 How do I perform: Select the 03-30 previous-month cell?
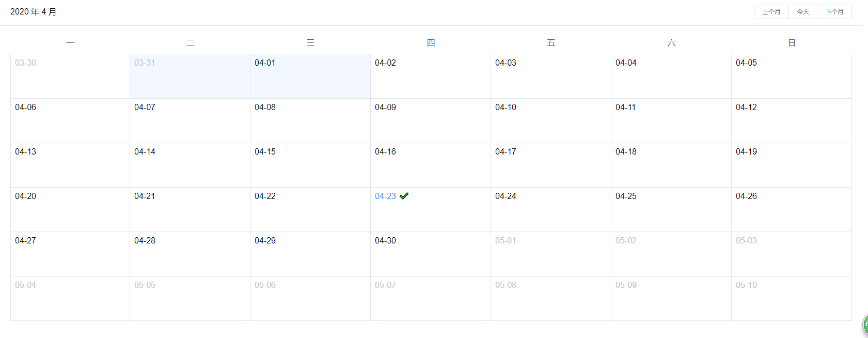point(70,76)
